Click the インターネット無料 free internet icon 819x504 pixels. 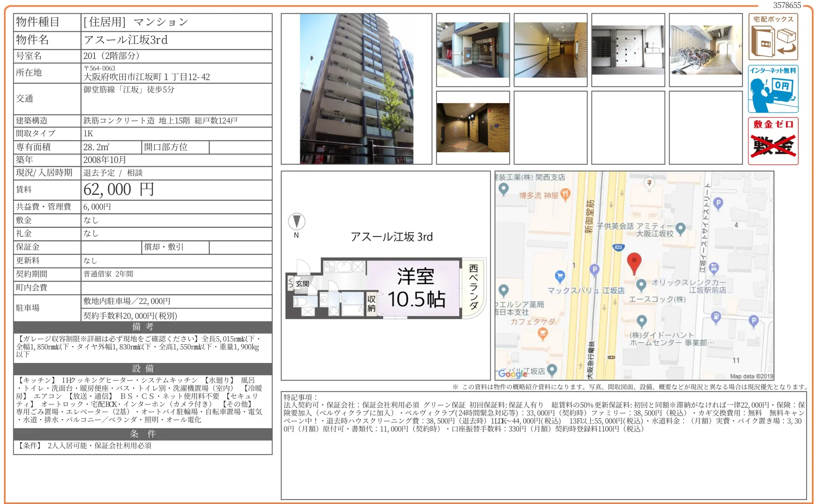pyautogui.click(x=773, y=89)
